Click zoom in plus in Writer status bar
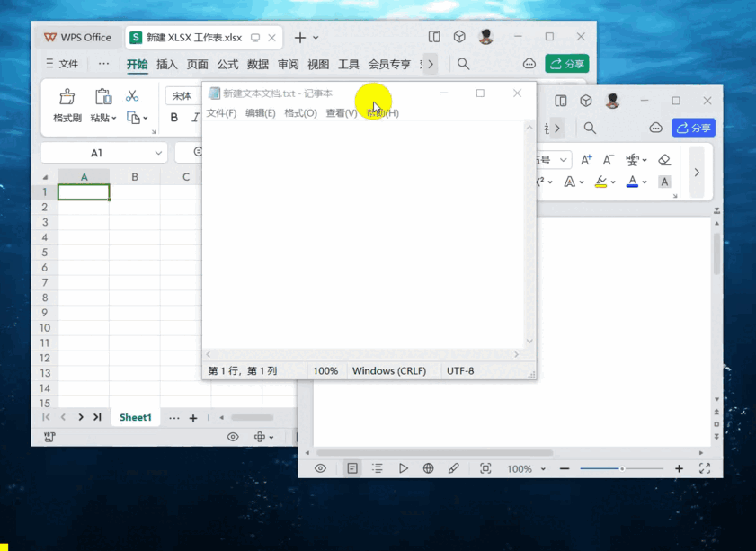This screenshot has height=551, width=756. [679, 468]
